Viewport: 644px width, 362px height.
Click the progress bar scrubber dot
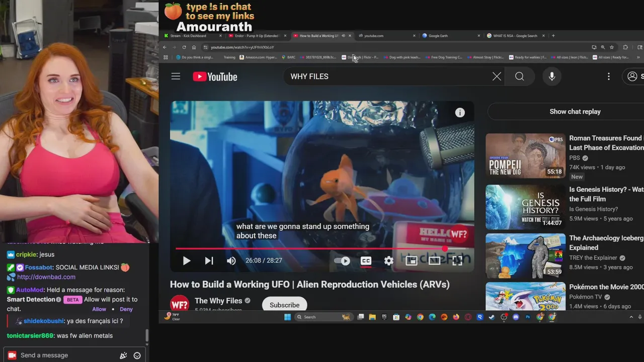click(445, 248)
